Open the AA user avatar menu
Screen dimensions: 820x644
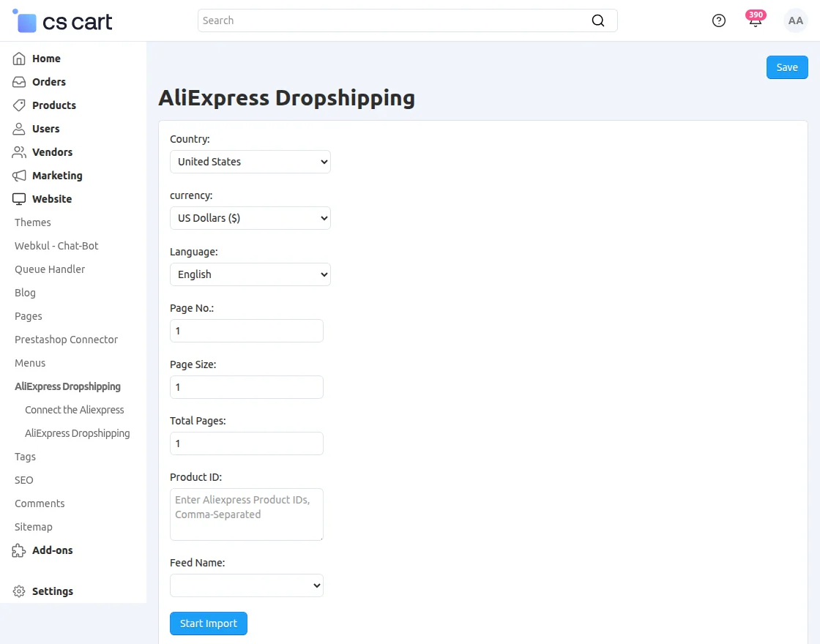click(x=795, y=20)
